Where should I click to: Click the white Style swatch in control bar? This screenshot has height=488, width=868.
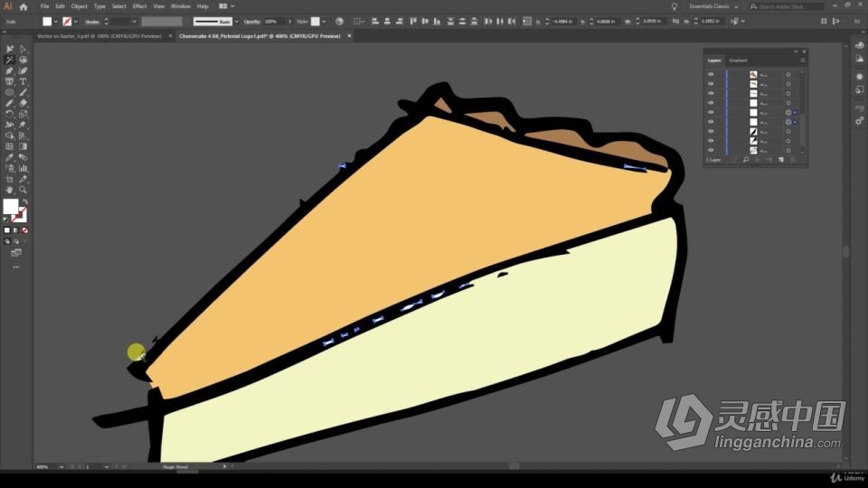click(x=315, y=21)
